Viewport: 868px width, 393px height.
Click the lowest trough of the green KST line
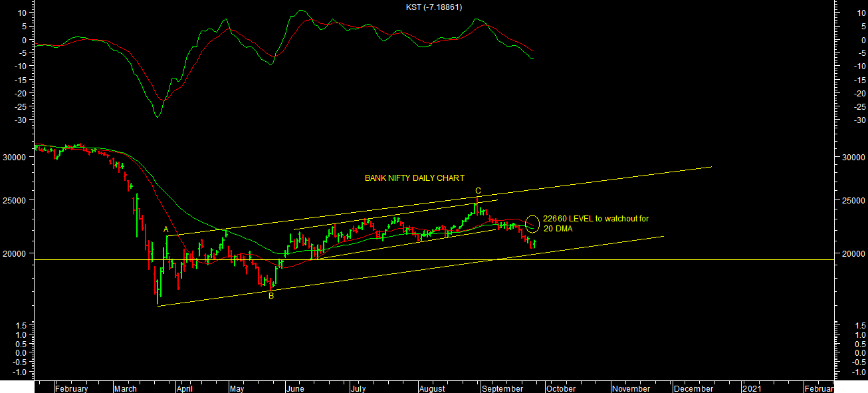[158, 117]
